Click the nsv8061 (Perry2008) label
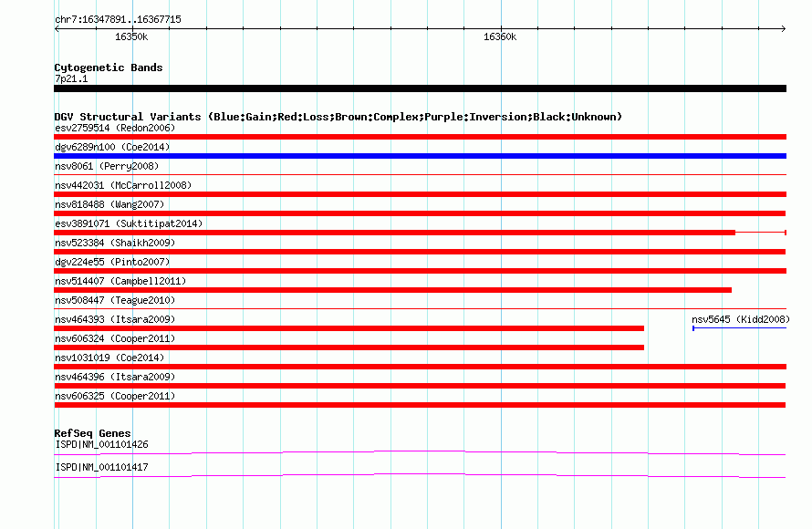This screenshot has height=529, width=812. (107, 166)
